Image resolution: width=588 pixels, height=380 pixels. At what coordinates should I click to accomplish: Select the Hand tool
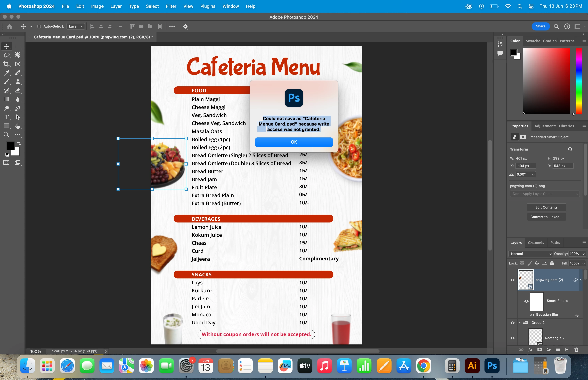point(18,126)
